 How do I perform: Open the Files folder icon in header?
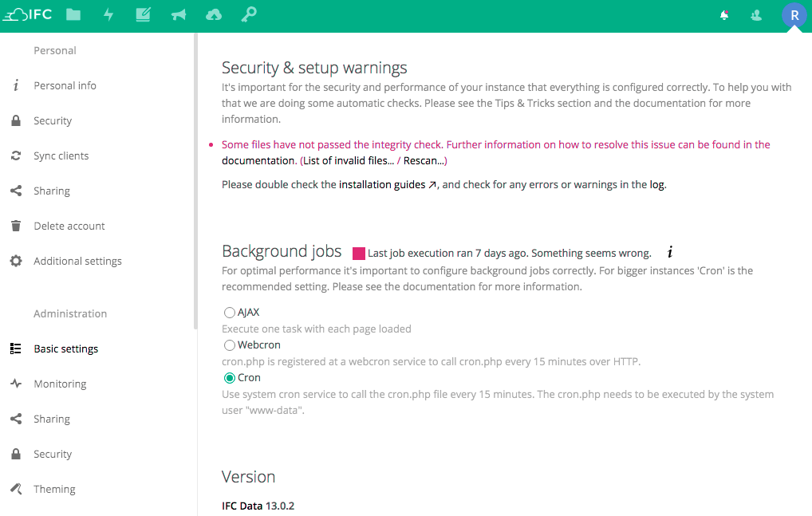point(73,14)
